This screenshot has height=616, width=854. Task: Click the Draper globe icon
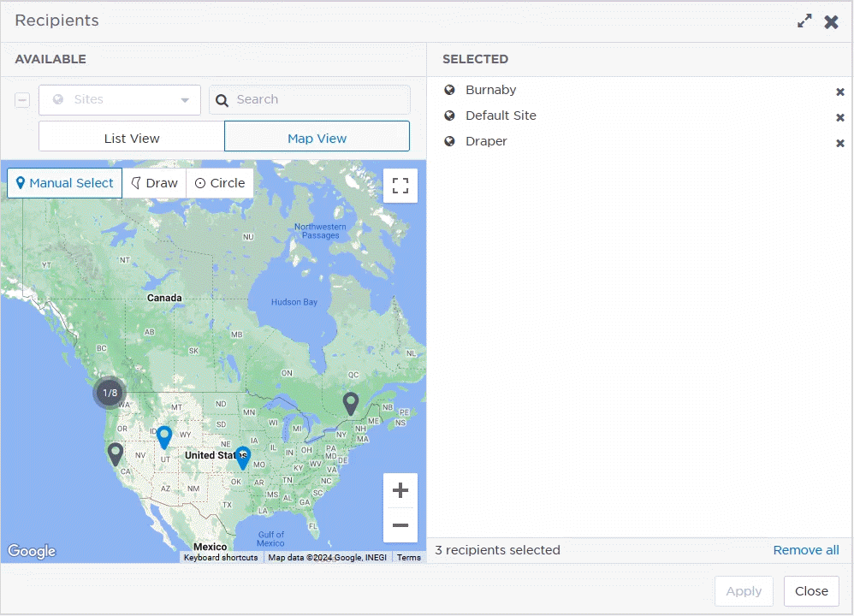point(449,142)
